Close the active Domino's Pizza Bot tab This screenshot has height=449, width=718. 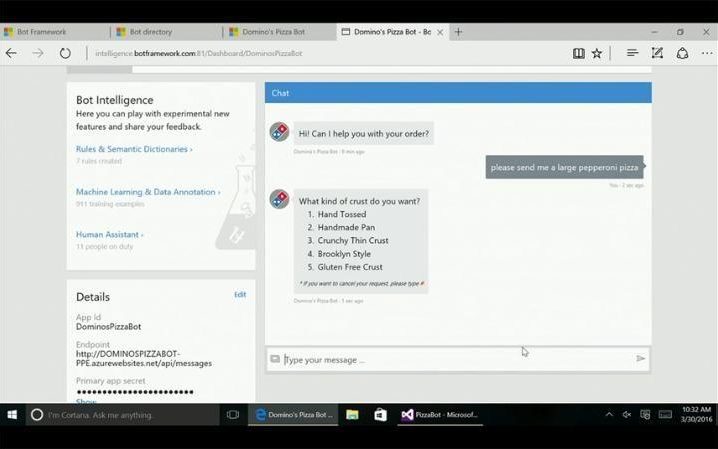tap(440, 32)
